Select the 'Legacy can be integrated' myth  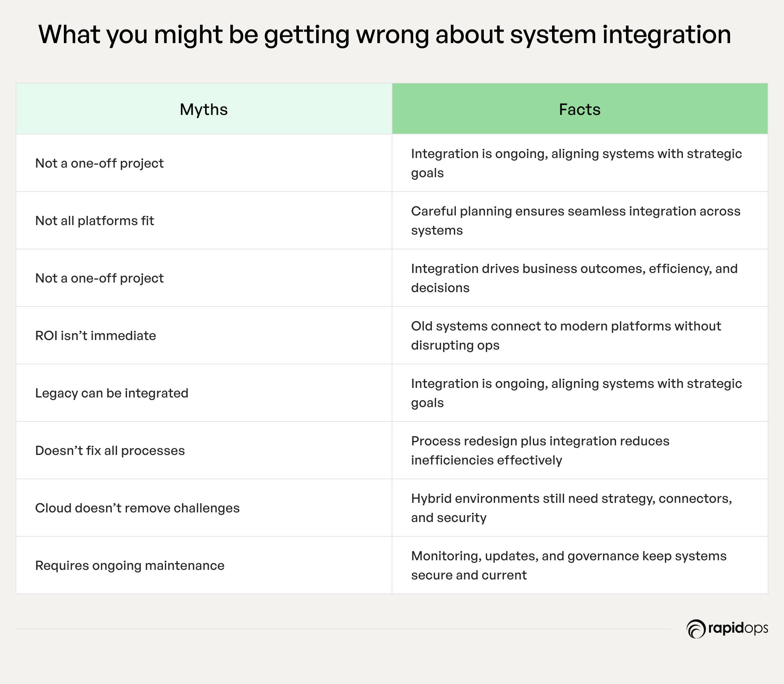coord(112,393)
